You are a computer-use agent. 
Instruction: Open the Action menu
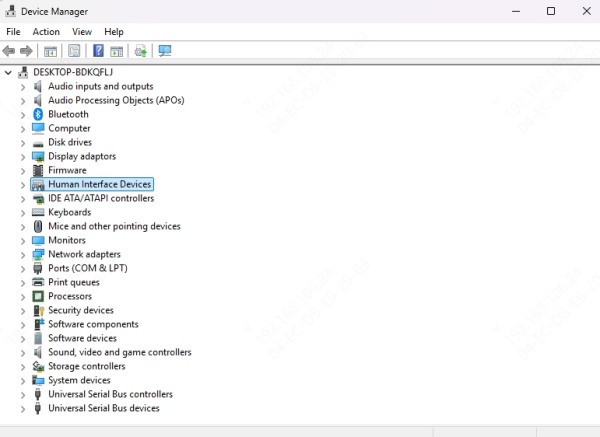[46, 32]
